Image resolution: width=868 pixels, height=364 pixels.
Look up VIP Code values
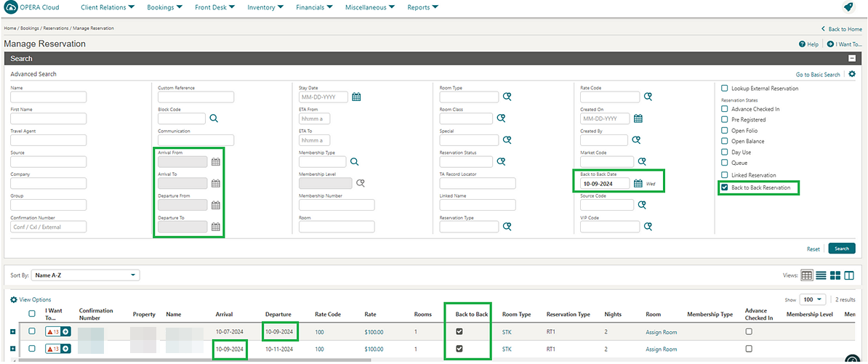point(648,226)
